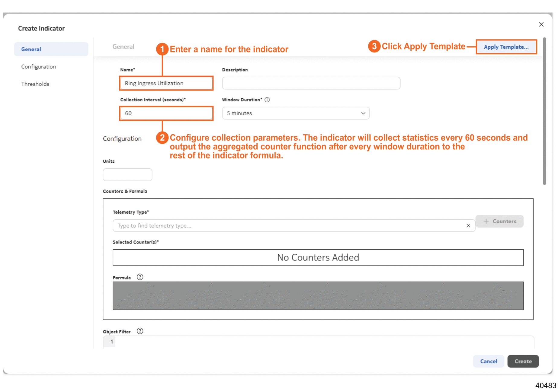Screen dimensions: 558x392
Task: Click the plus Counters button
Action: [499, 221]
